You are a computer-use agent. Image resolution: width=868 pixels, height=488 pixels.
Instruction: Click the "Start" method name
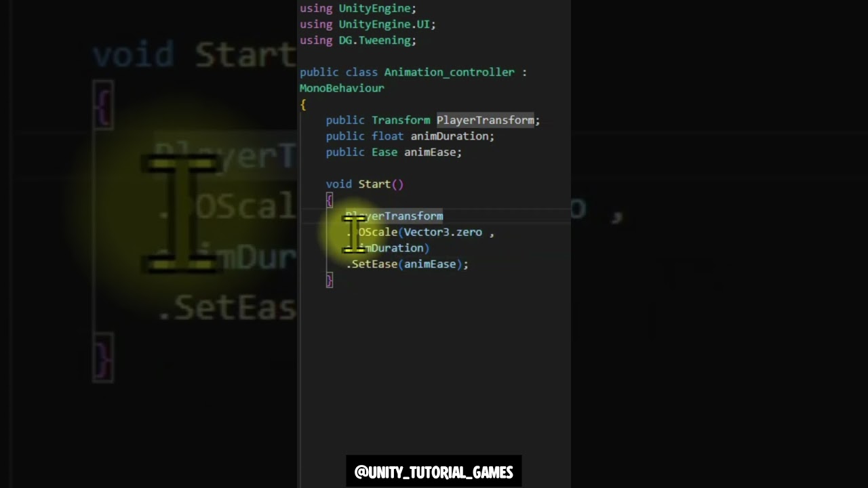click(x=374, y=184)
